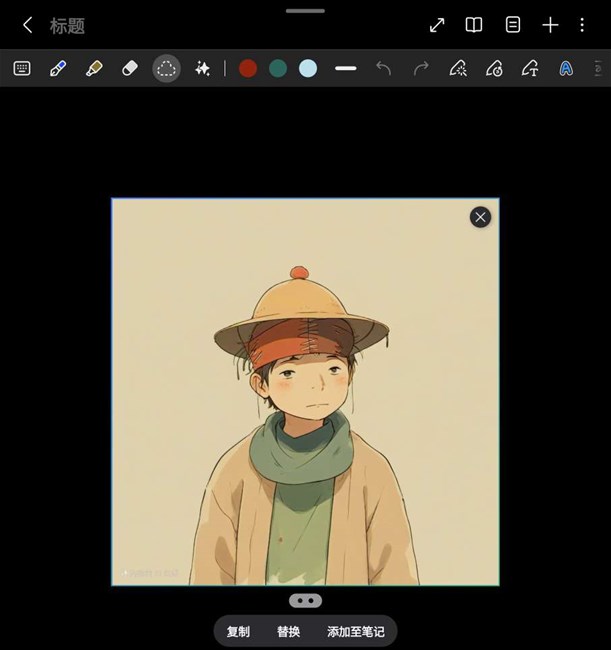Open the three-dot more options menu
The height and width of the screenshot is (650, 611).
coord(582,25)
